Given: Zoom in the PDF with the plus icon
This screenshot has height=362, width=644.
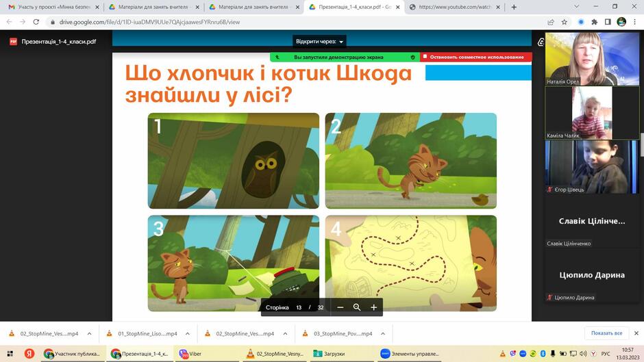Looking at the screenshot, I should (x=374, y=307).
